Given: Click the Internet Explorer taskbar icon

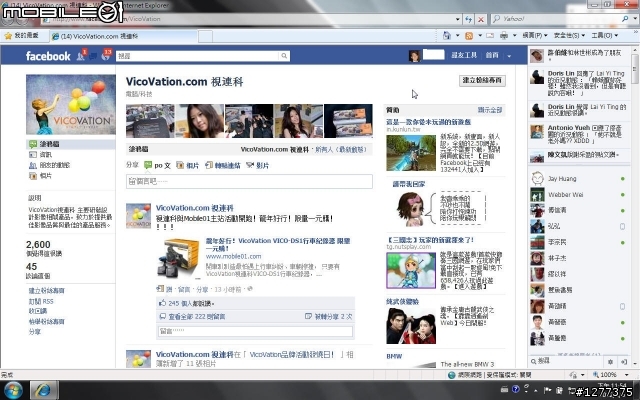Looking at the screenshot, I should click(43, 390).
